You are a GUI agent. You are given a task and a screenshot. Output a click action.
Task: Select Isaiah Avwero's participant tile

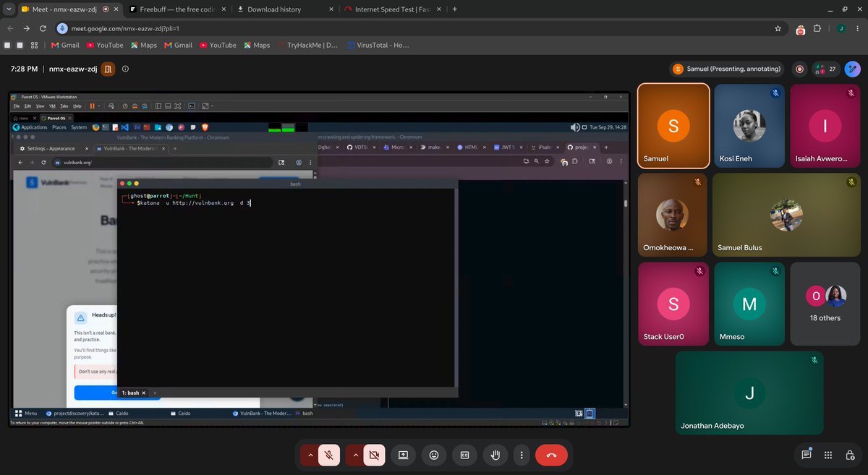(825, 125)
